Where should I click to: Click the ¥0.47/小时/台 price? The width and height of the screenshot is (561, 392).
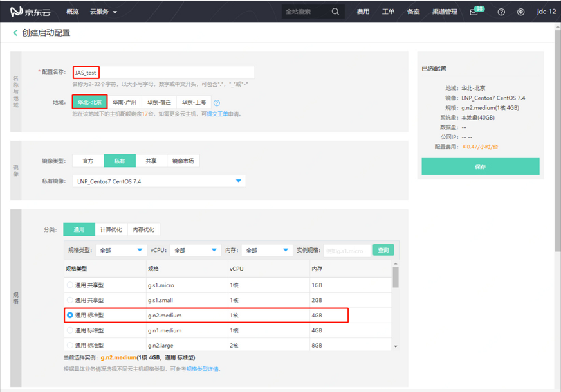[x=480, y=147]
